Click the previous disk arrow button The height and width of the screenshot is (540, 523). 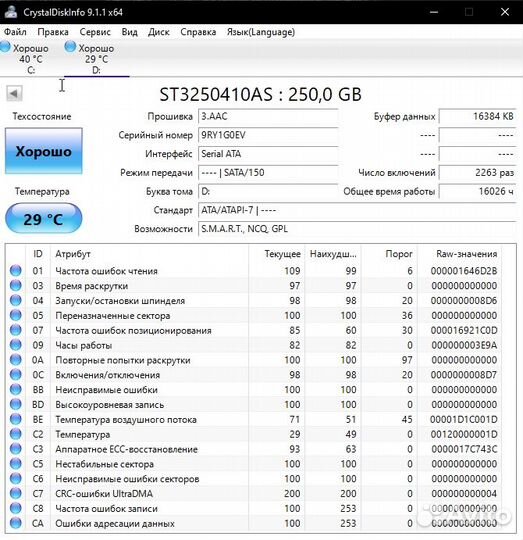[14, 93]
